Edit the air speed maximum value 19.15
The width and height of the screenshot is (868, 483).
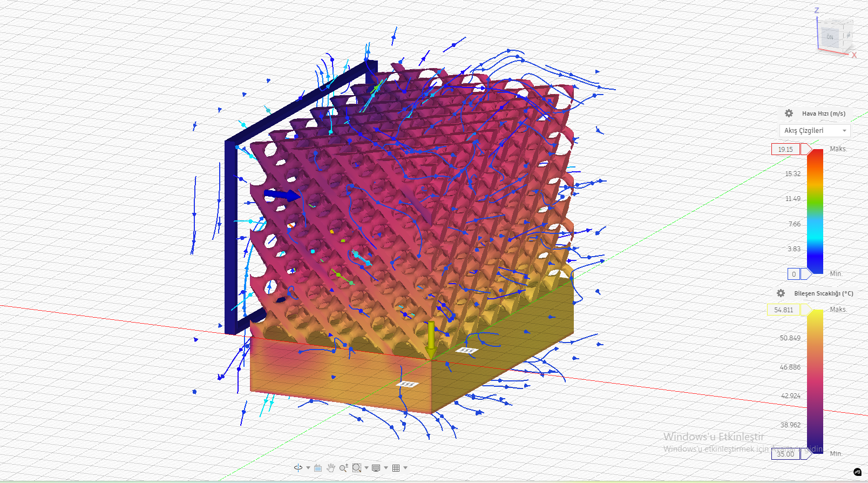coord(785,150)
